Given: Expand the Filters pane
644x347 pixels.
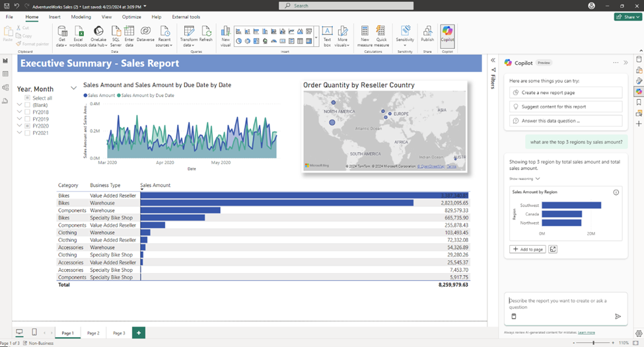Looking at the screenshot, I should pos(493,60).
